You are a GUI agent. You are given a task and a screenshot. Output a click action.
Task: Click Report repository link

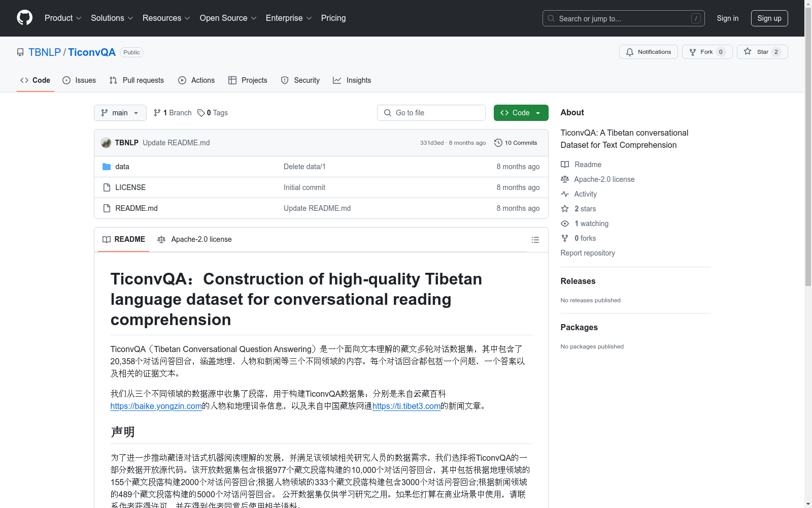[588, 253]
